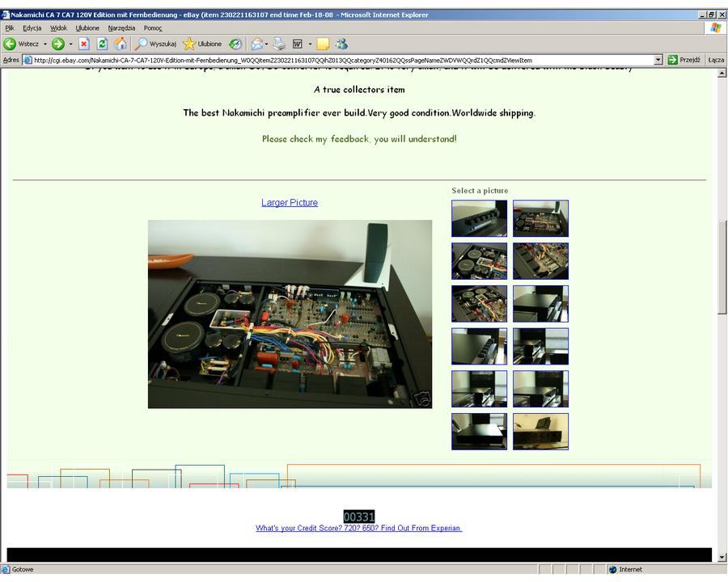Screen dimensions: 728x582
Task: Open the Wyszukaj search tool
Action: point(155,44)
